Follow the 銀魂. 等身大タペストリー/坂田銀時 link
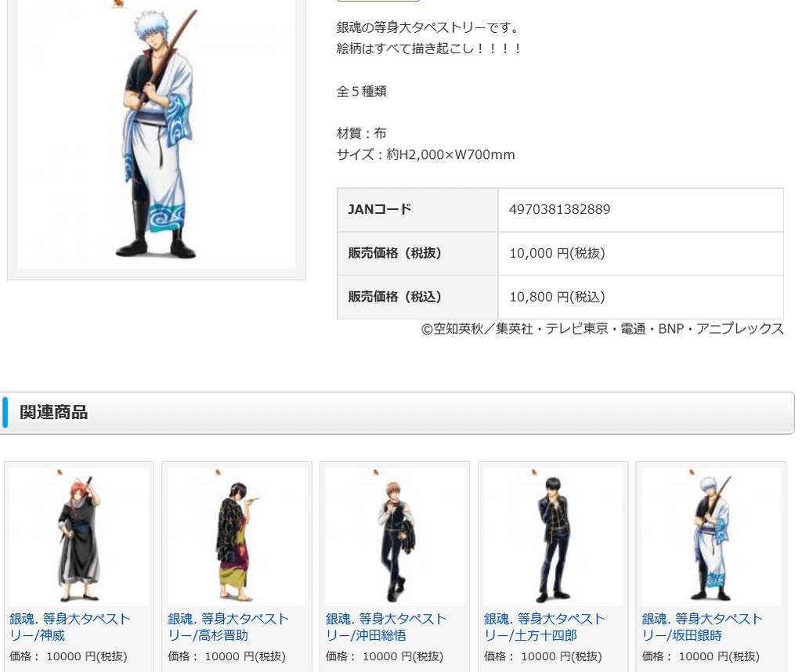This screenshot has width=802, height=672. pyautogui.click(x=703, y=627)
